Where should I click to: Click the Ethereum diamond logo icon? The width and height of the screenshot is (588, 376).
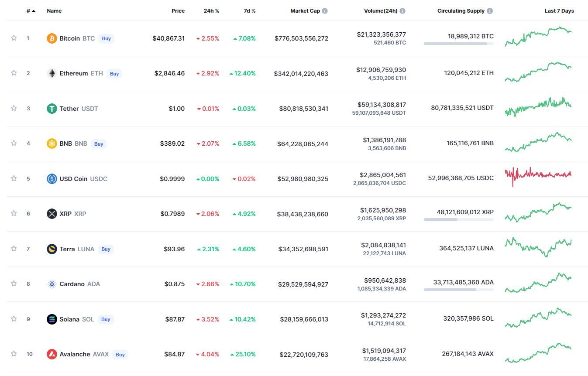[52, 73]
